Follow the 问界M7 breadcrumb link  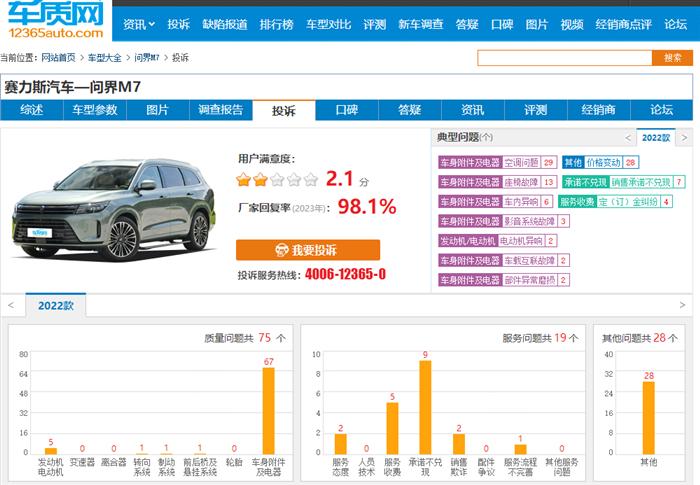(x=146, y=58)
